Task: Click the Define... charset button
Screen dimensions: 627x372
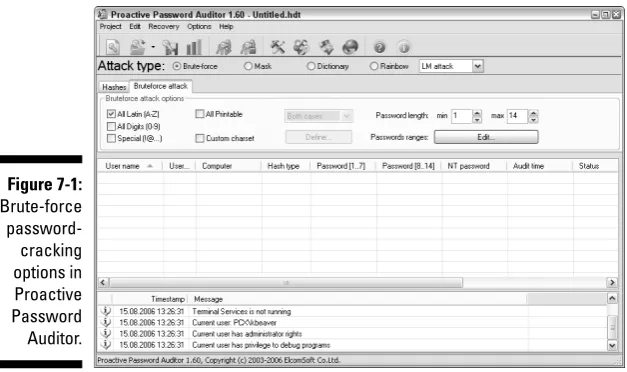Action: click(318, 137)
